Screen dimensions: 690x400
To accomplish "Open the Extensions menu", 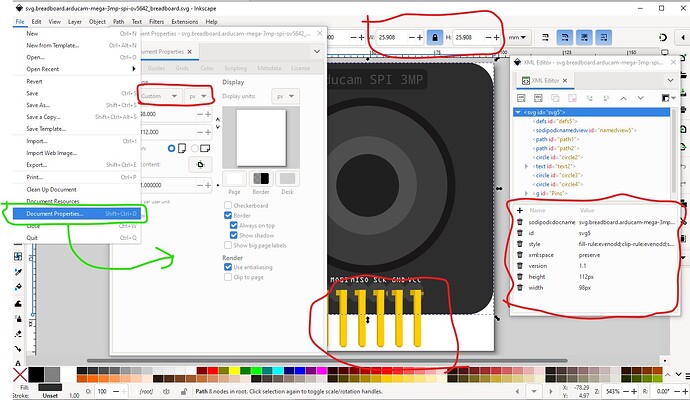I will click(x=184, y=20).
